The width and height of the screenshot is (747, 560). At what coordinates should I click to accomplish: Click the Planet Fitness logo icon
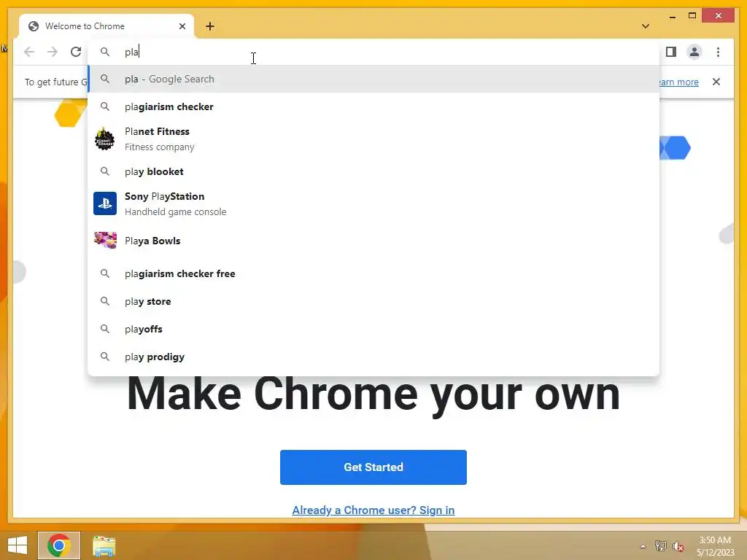pyautogui.click(x=105, y=139)
